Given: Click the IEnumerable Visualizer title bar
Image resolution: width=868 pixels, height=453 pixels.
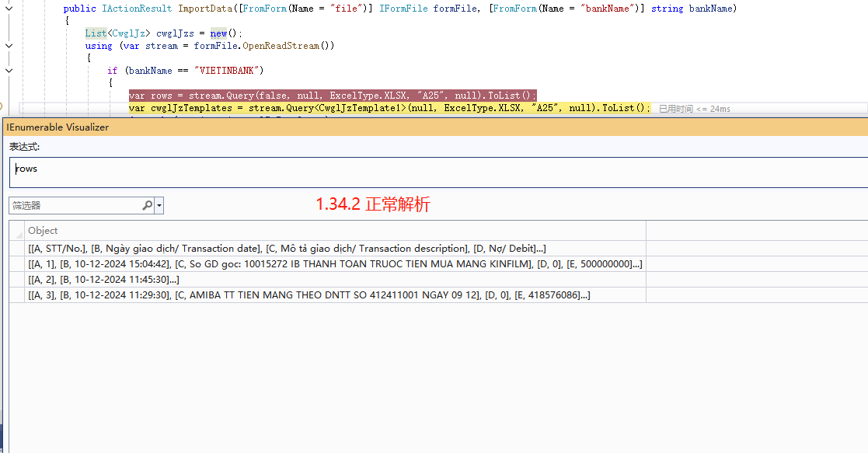Looking at the screenshot, I should pyautogui.click(x=435, y=127).
